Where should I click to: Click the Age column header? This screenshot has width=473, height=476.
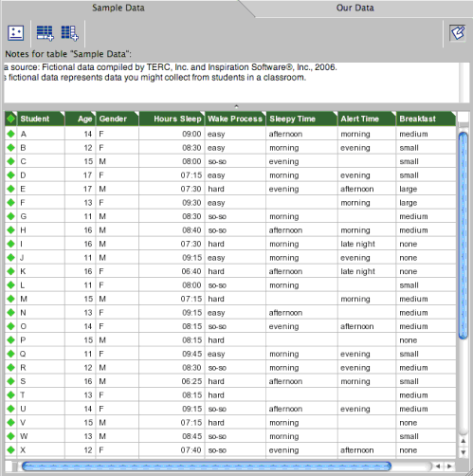pos(81,119)
